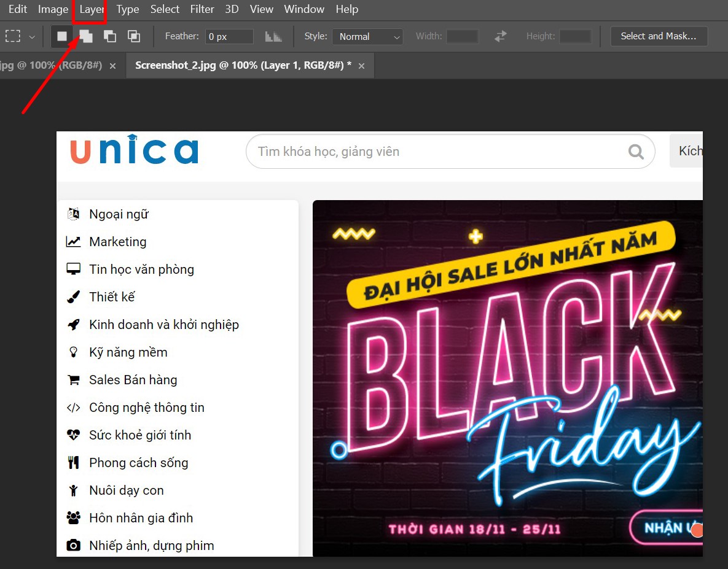Select the Intersect with selection icon
This screenshot has height=569, width=728.
click(x=134, y=36)
